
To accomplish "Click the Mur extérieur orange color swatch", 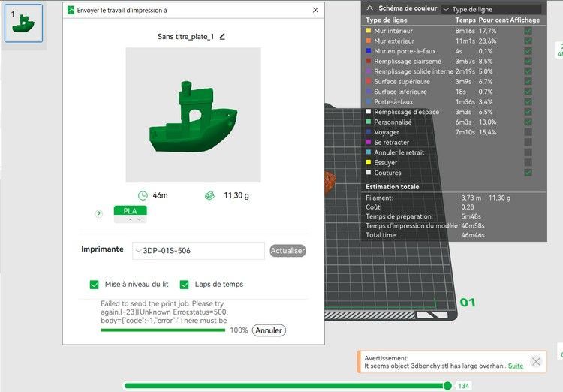I will [369, 41].
